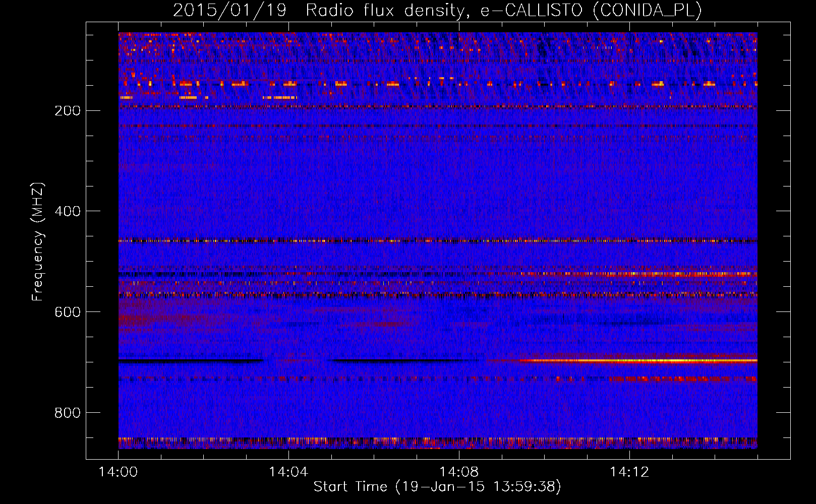
Task: Click the "Start Time (19-Jan-15 13:59:38)" label
Action: click(437, 487)
